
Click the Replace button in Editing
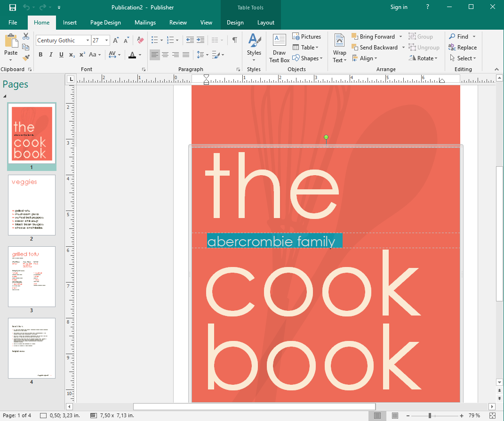pos(463,48)
